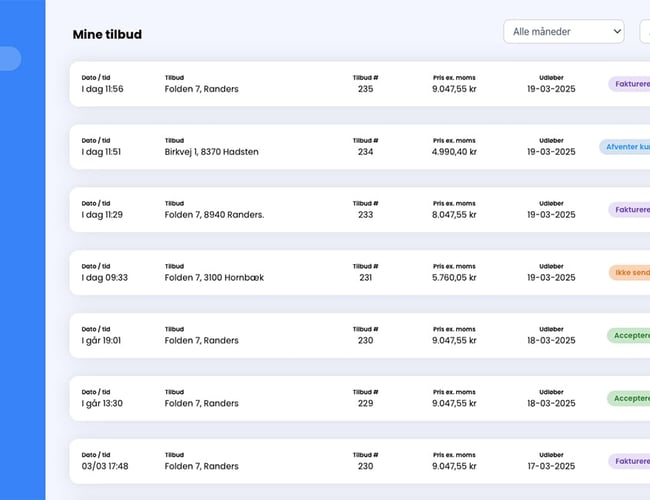Open tilbud number 229

click(365, 403)
